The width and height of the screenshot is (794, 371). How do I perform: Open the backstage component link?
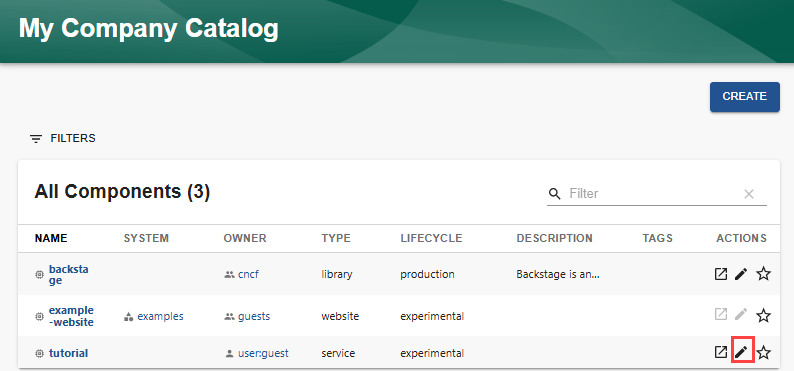coord(68,274)
